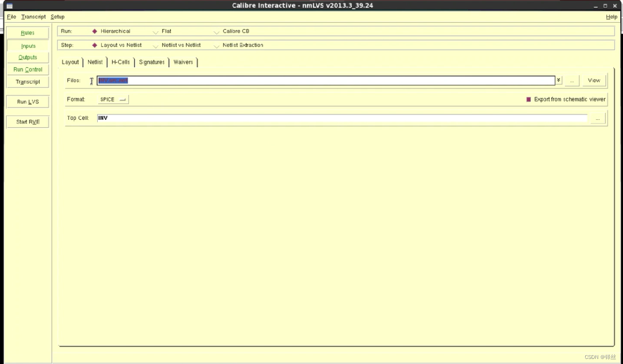This screenshot has height=364, width=623.
Task: Open the Help menu
Action: point(611,17)
